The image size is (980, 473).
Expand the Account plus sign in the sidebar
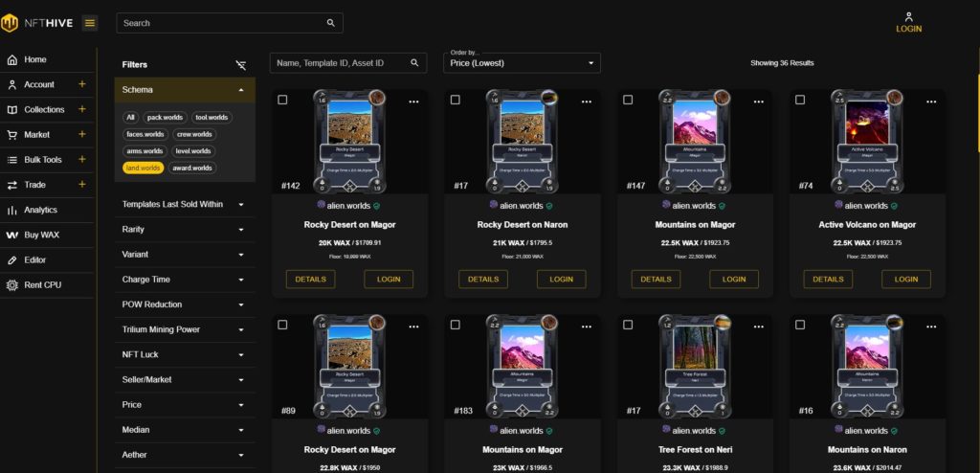point(82,84)
